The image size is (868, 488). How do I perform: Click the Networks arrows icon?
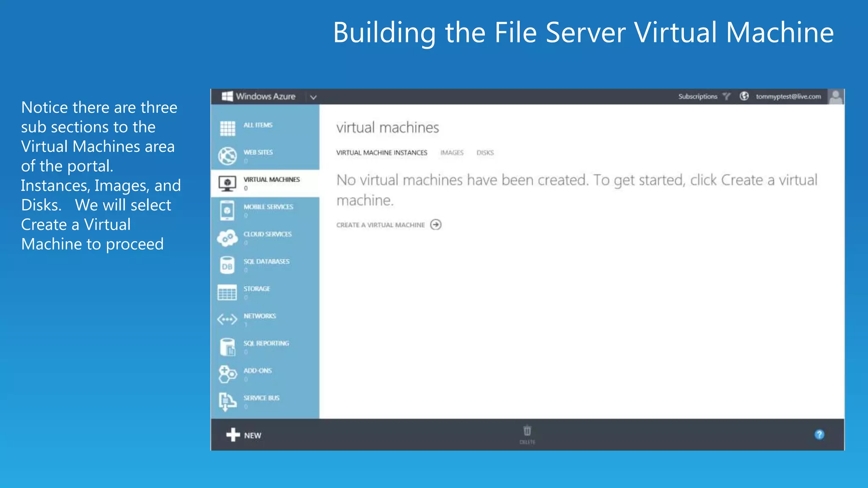point(227,319)
